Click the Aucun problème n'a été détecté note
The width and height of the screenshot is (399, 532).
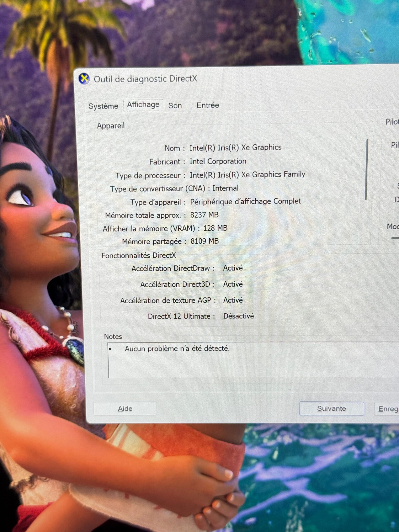pyautogui.click(x=177, y=349)
